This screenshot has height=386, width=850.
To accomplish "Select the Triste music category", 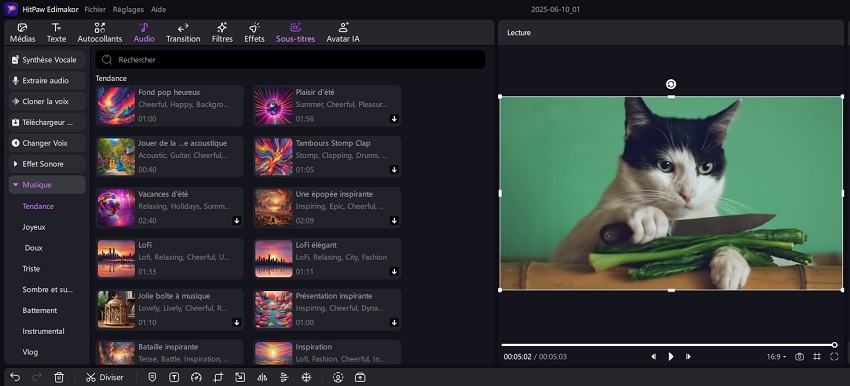I will pyautogui.click(x=31, y=268).
